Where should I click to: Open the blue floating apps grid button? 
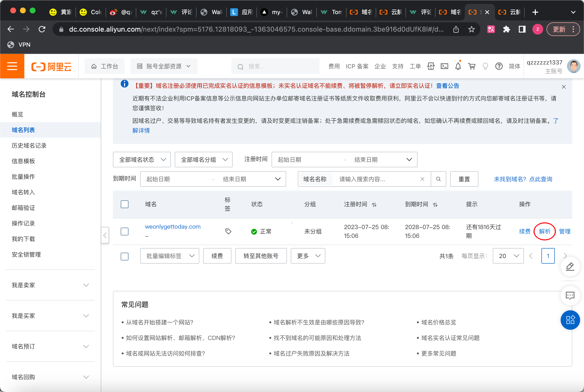[x=570, y=320]
